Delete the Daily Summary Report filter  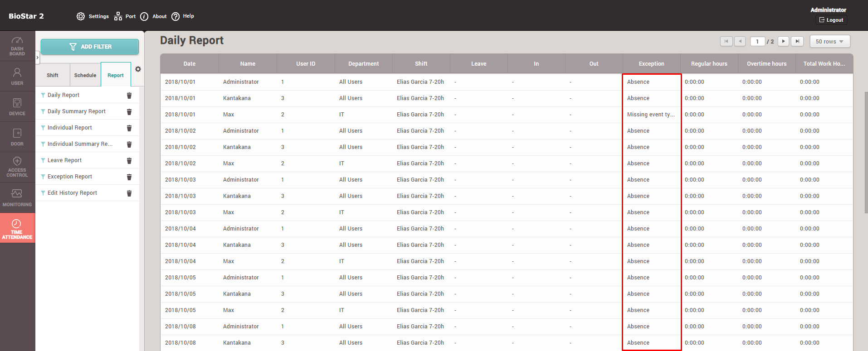[x=129, y=112]
